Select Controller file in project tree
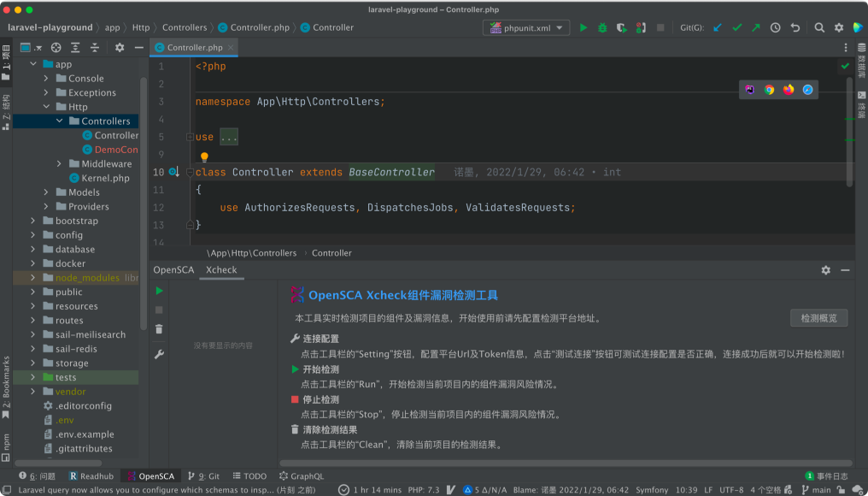This screenshot has height=496, width=868. pyautogui.click(x=110, y=135)
